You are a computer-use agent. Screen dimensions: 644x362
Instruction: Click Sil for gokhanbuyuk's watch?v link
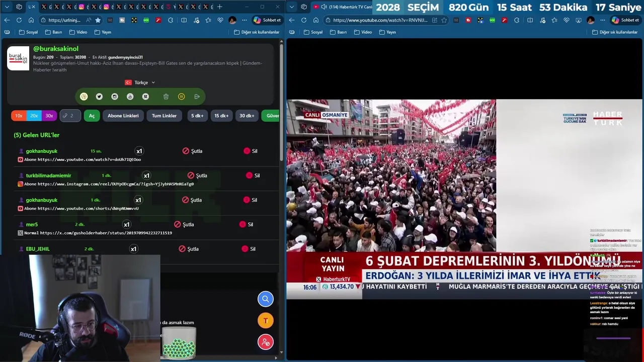click(x=251, y=151)
